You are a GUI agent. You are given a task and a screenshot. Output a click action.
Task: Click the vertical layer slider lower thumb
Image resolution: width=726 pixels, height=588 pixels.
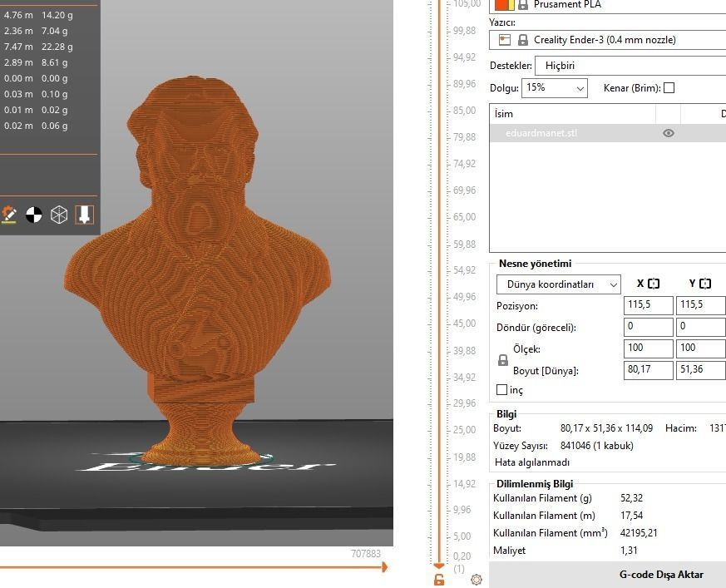(438, 566)
